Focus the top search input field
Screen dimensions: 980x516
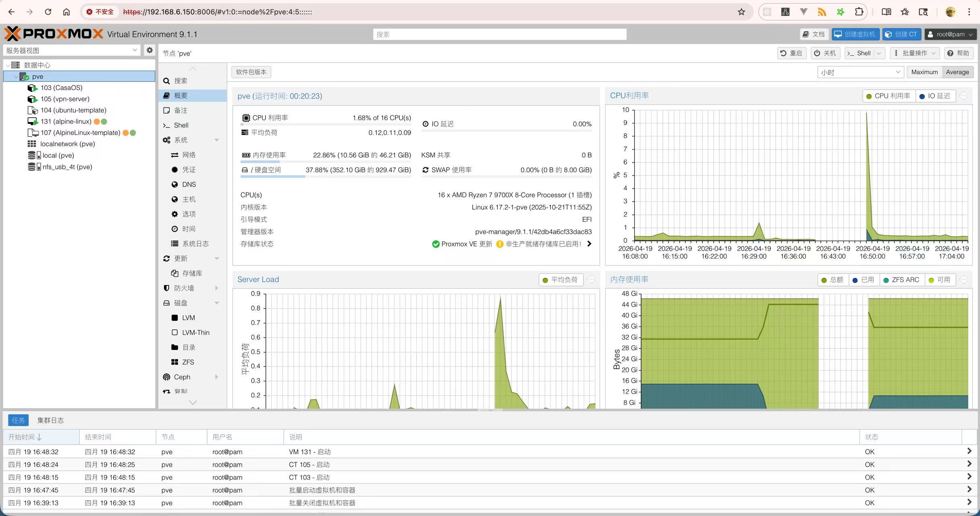click(x=500, y=34)
